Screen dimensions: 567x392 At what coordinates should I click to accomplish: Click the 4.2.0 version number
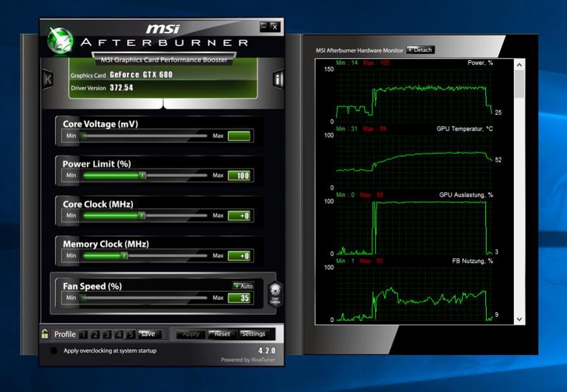[267, 350]
